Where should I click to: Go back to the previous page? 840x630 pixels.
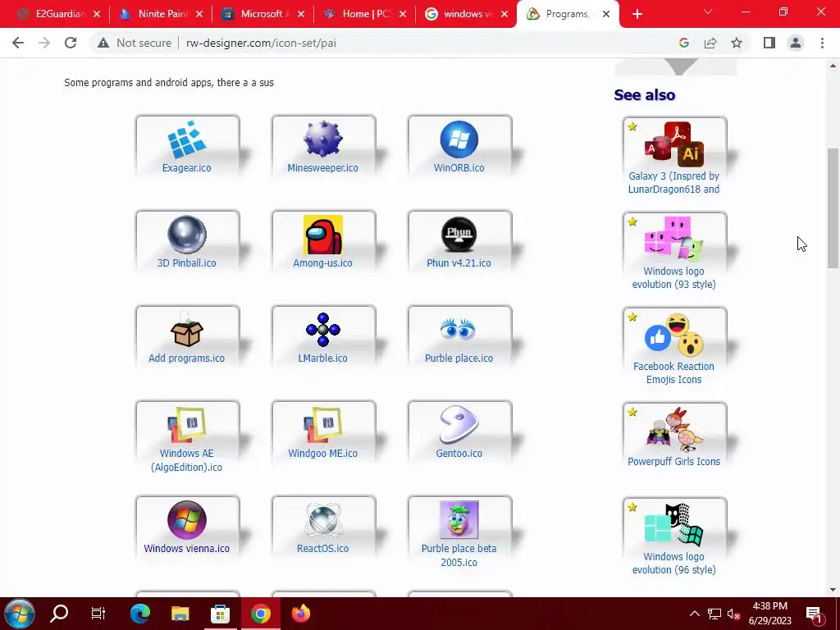point(18,43)
